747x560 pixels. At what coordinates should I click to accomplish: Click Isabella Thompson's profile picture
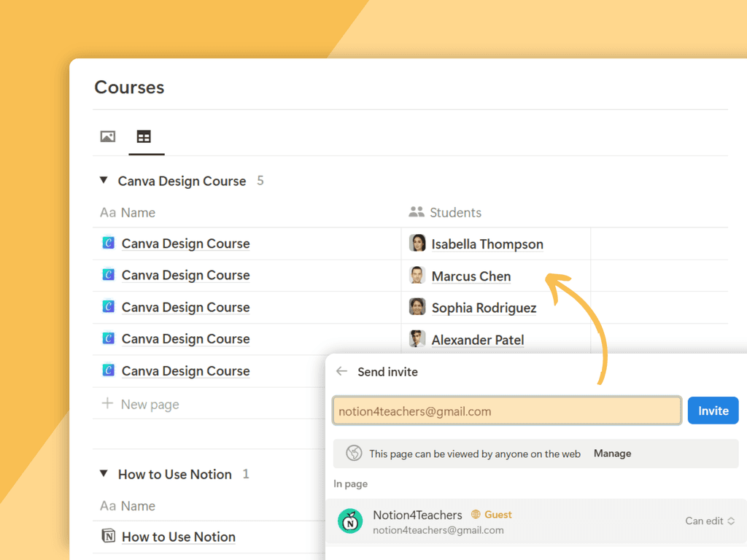point(417,243)
